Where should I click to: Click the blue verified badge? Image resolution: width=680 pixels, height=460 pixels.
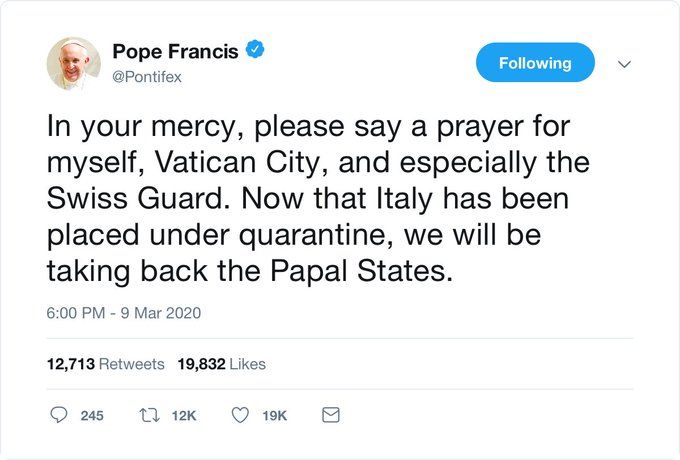(256, 51)
